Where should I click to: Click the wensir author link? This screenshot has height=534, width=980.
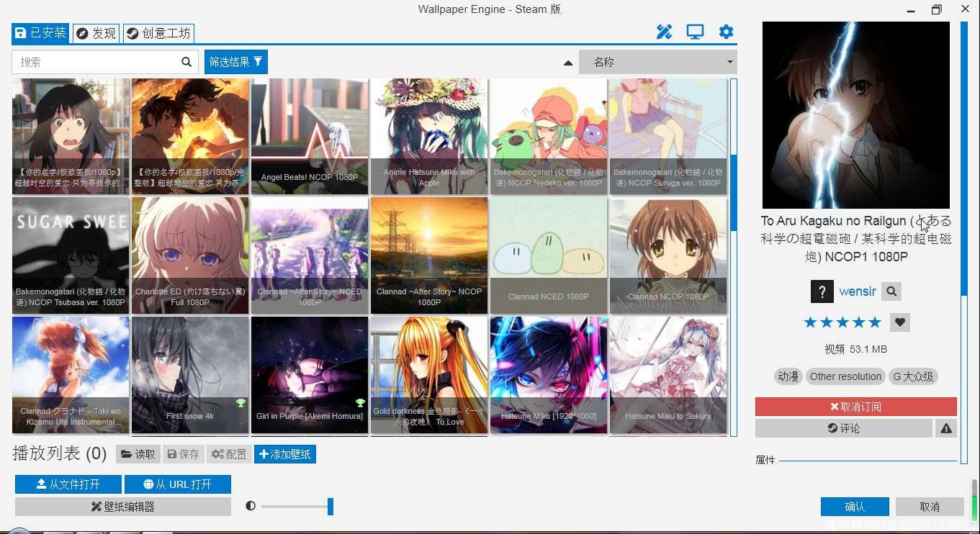tap(858, 291)
